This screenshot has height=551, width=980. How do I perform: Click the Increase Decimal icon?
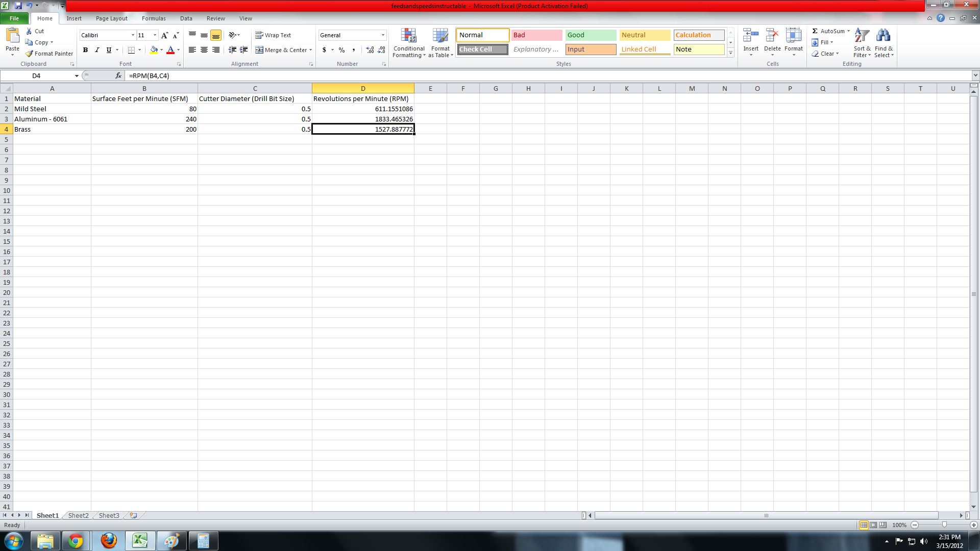coord(370,50)
